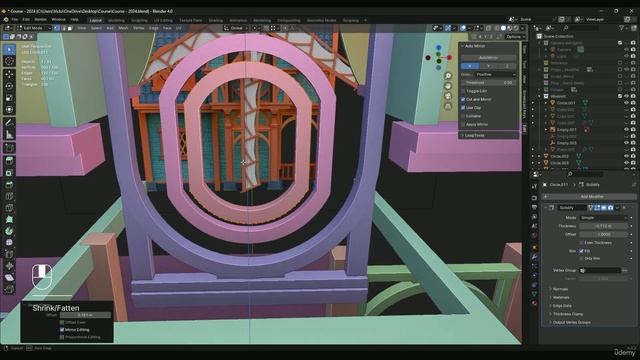Click the Solidify Offset value field
The width and height of the screenshot is (640, 360).
(x=604, y=234)
